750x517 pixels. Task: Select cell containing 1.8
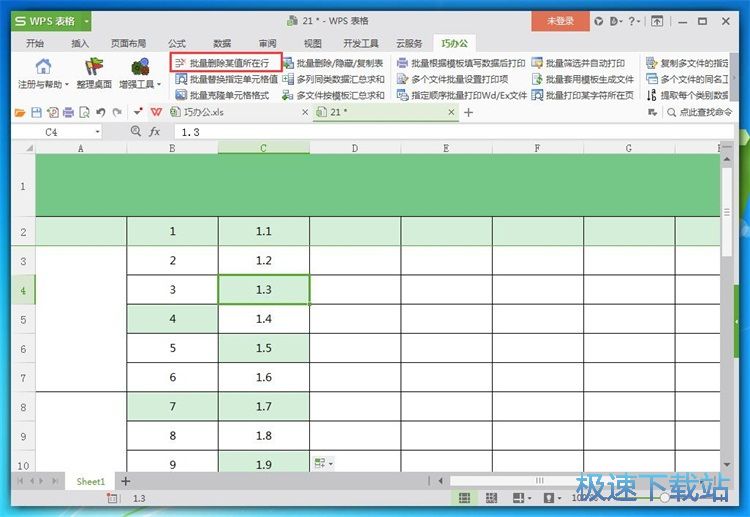tap(264, 435)
